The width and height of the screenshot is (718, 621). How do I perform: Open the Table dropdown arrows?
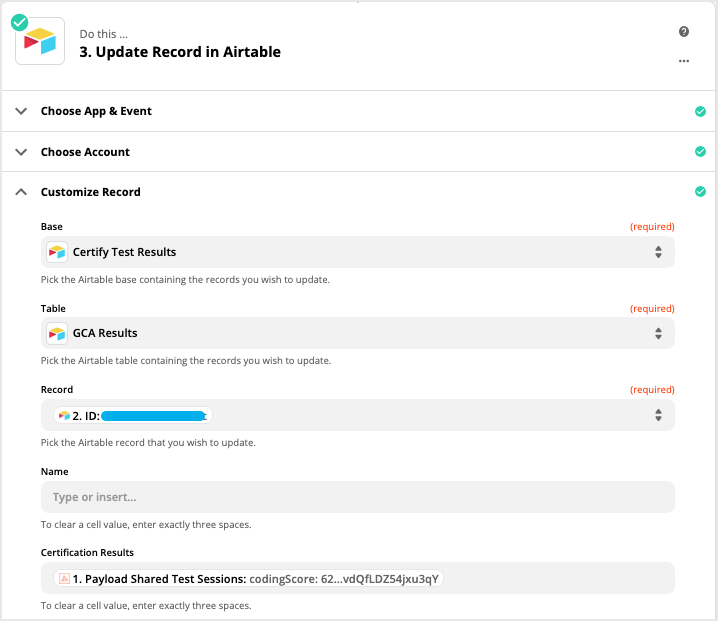point(658,333)
